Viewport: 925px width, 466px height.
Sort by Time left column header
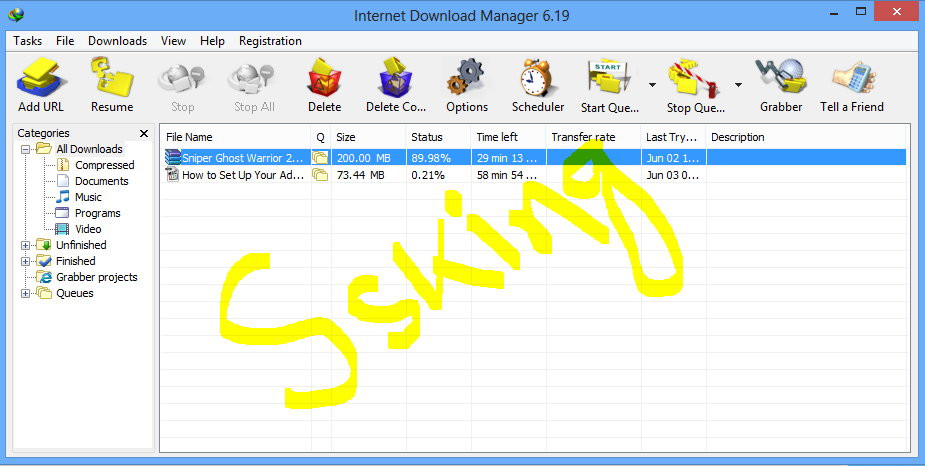508,137
